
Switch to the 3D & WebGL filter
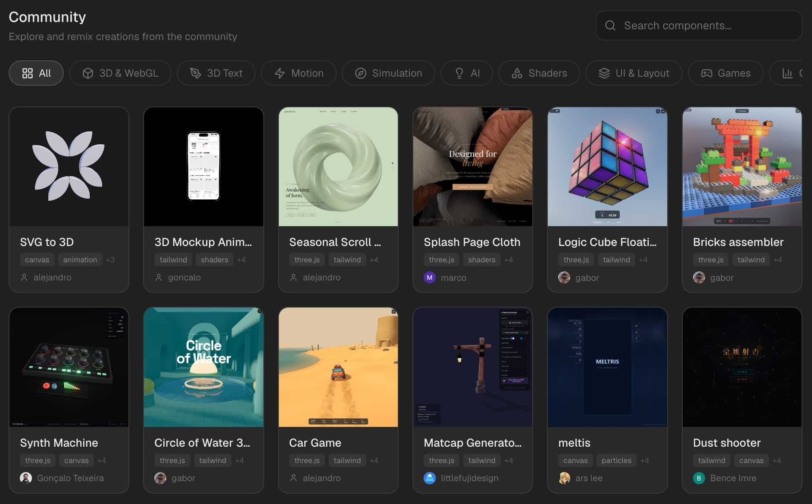(120, 73)
